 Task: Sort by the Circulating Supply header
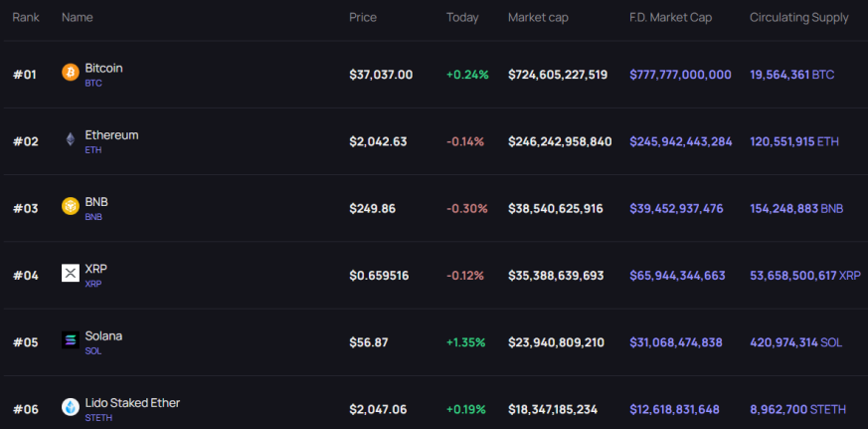pyautogui.click(x=798, y=18)
